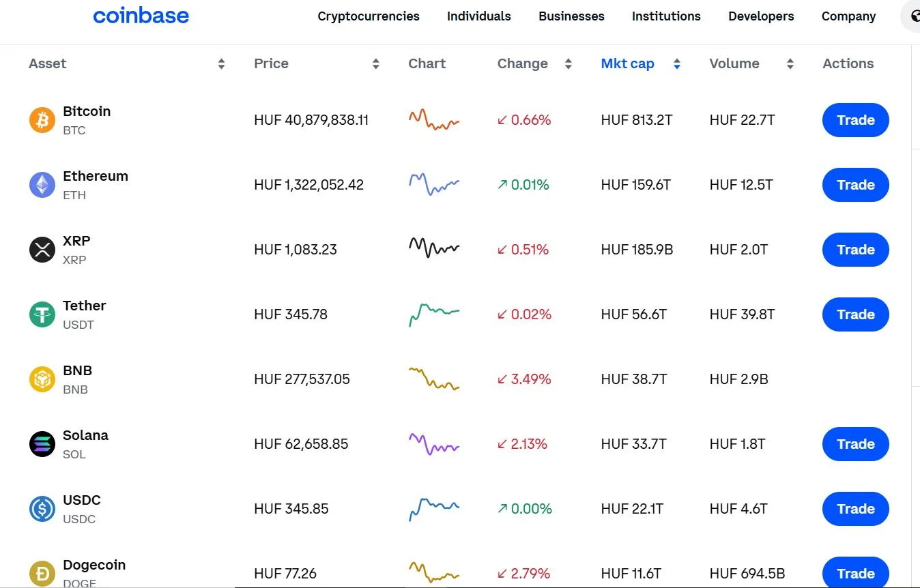Image resolution: width=920 pixels, height=588 pixels.
Task: Sort by Price using its sort arrows
Action: coord(375,64)
